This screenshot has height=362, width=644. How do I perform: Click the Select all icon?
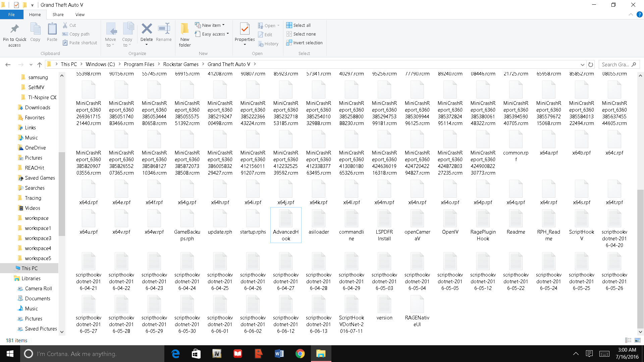click(x=289, y=25)
